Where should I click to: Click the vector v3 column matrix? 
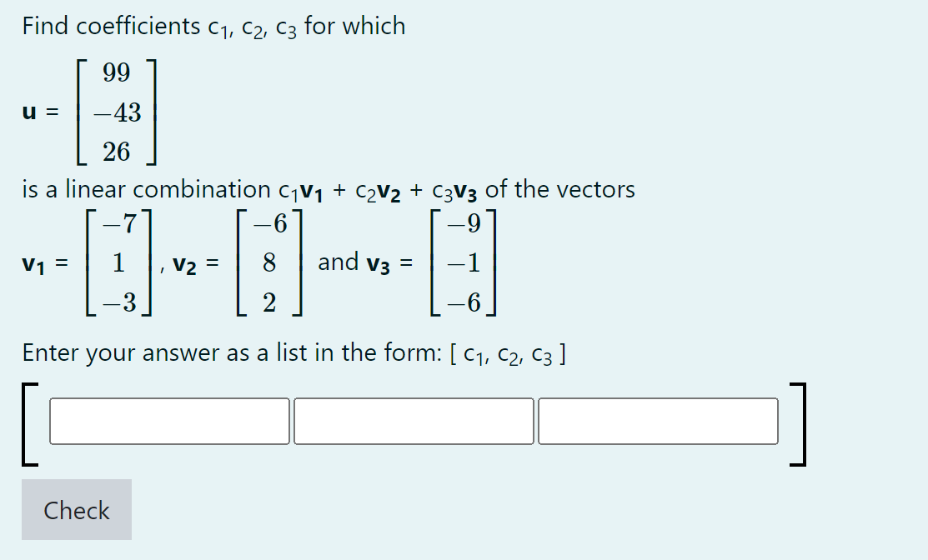465,263
